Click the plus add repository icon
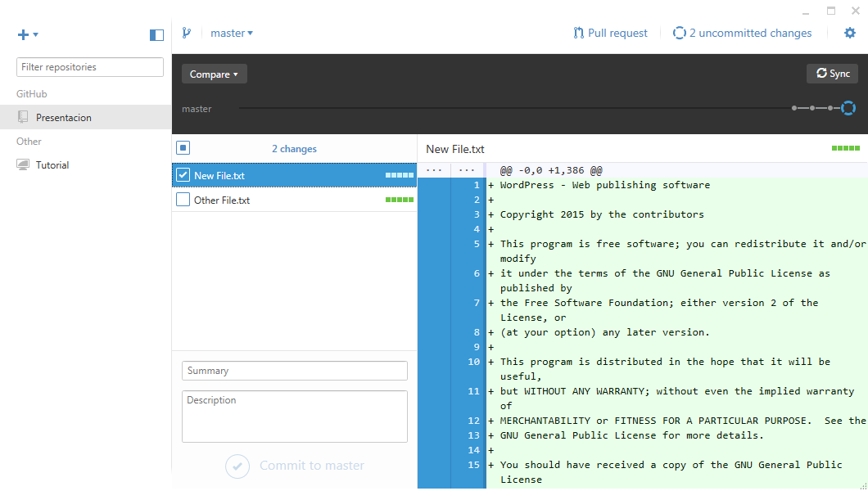The height and width of the screenshot is (491, 868). click(23, 35)
